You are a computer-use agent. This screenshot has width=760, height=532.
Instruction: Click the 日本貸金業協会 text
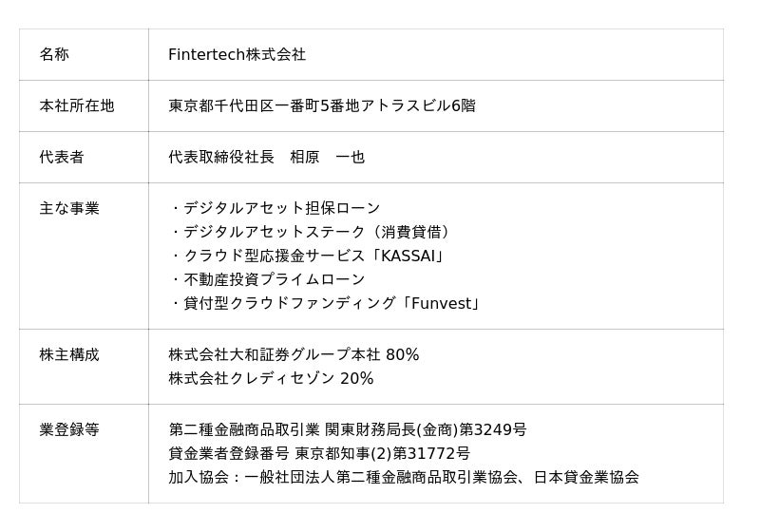[x=586, y=478]
